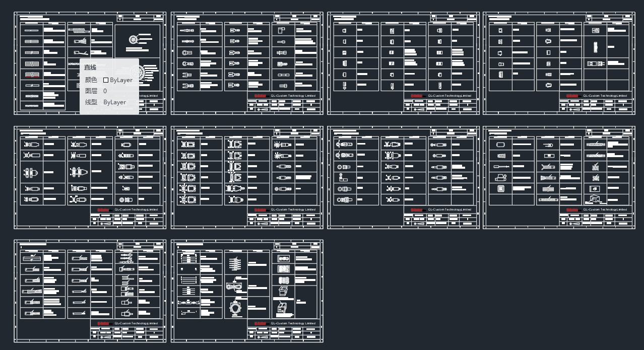This screenshot has height=350, width=644.
Task: Click the 3D carton box symbol
Action: tap(283, 291)
